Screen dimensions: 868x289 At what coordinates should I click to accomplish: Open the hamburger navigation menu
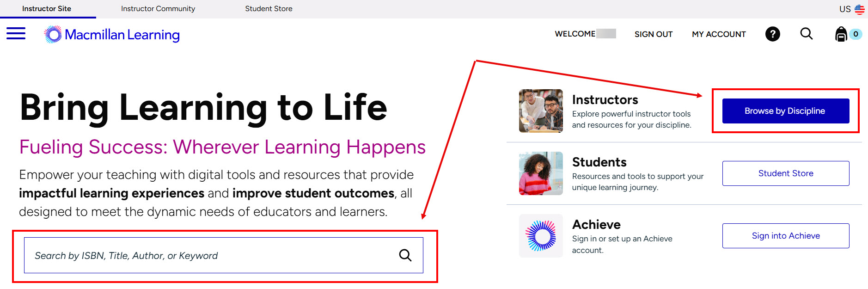pyautogui.click(x=16, y=33)
